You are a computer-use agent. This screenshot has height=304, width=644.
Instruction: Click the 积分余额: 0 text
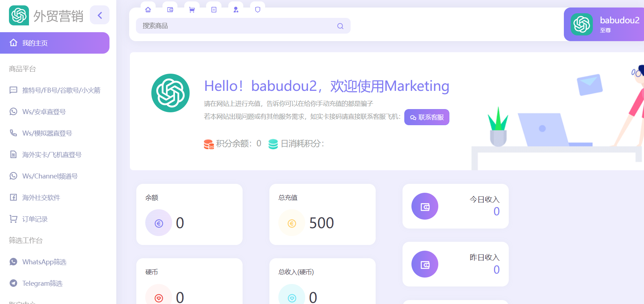[239, 143]
